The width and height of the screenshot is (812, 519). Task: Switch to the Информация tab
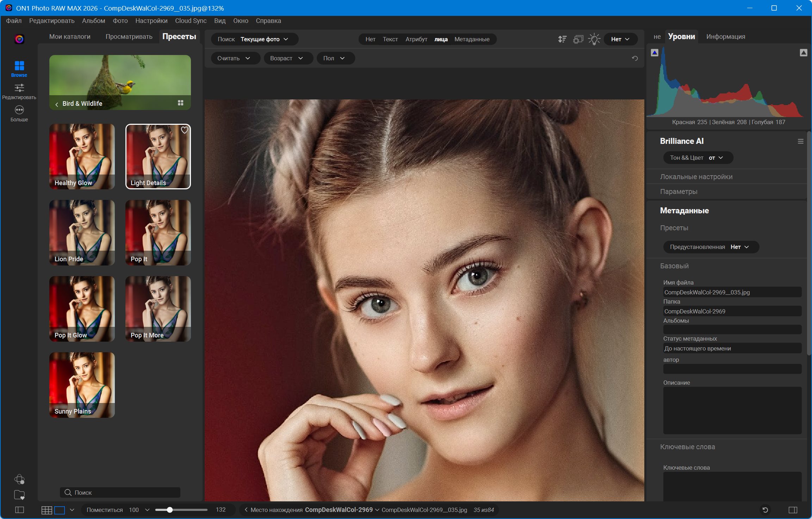click(725, 37)
